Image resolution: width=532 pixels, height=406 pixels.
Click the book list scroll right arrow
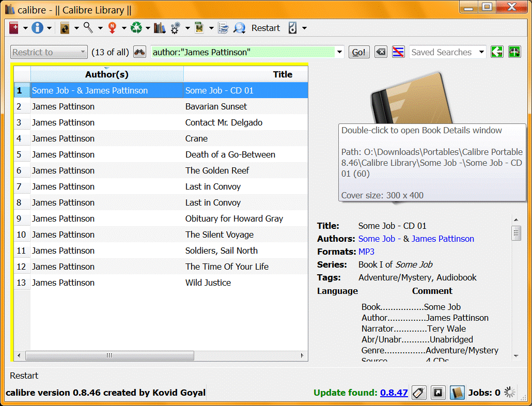point(302,355)
